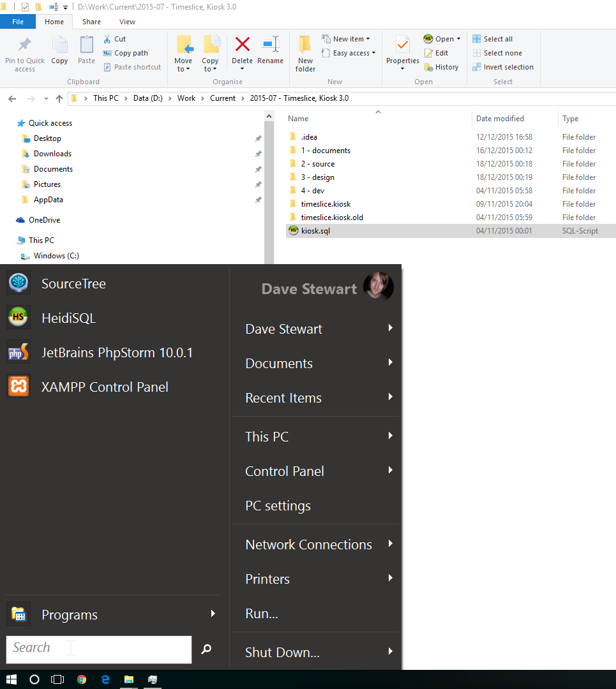Create a New folder from ribbon

[305, 52]
